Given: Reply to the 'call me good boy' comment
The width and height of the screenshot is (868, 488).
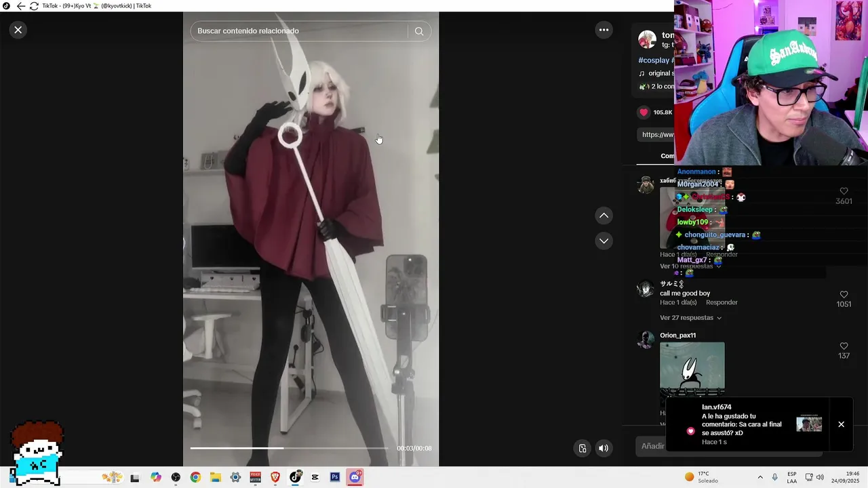Looking at the screenshot, I should click(722, 302).
